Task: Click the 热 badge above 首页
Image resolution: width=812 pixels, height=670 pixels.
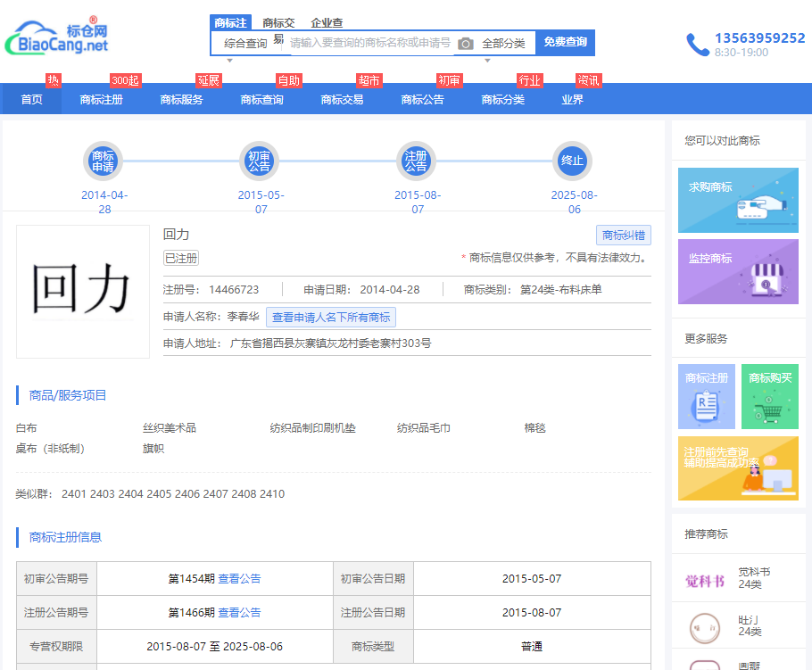Action: click(x=54, y=80)
